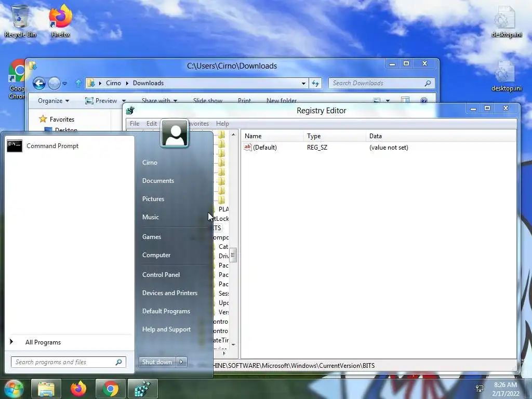Click Downloads in the explorer address bar
The image size is (532, 399).
pos(148,83)
